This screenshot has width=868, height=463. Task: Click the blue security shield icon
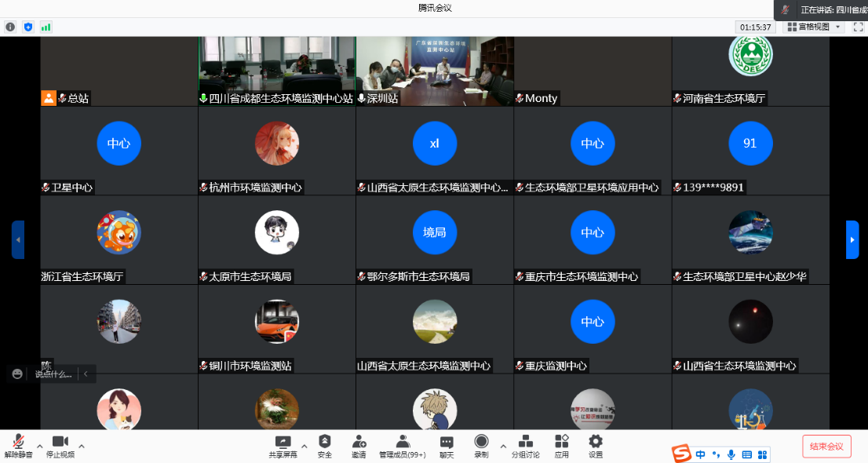tap(28, 27)
